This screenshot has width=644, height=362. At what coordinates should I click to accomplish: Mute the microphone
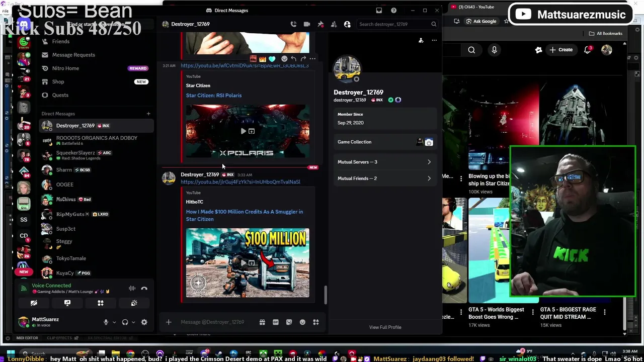(106, 322)
